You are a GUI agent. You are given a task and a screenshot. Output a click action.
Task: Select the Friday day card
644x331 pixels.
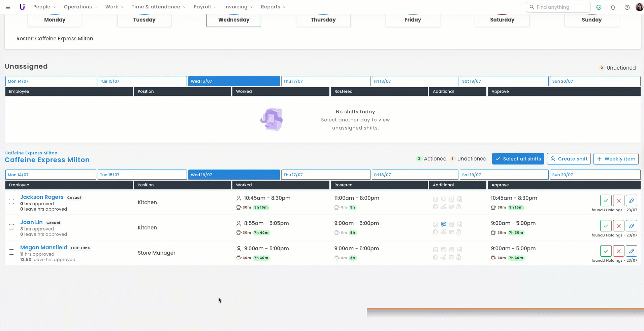(x=413, y=20)
